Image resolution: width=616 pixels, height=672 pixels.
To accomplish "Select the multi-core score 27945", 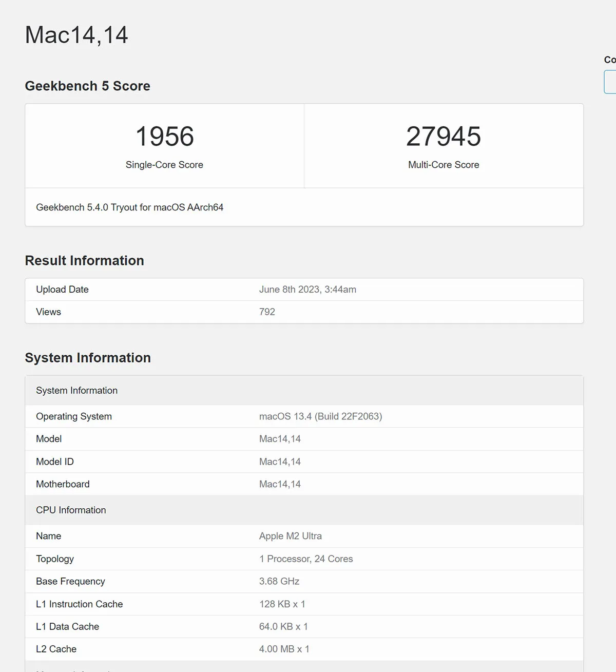I will point(444,137).
